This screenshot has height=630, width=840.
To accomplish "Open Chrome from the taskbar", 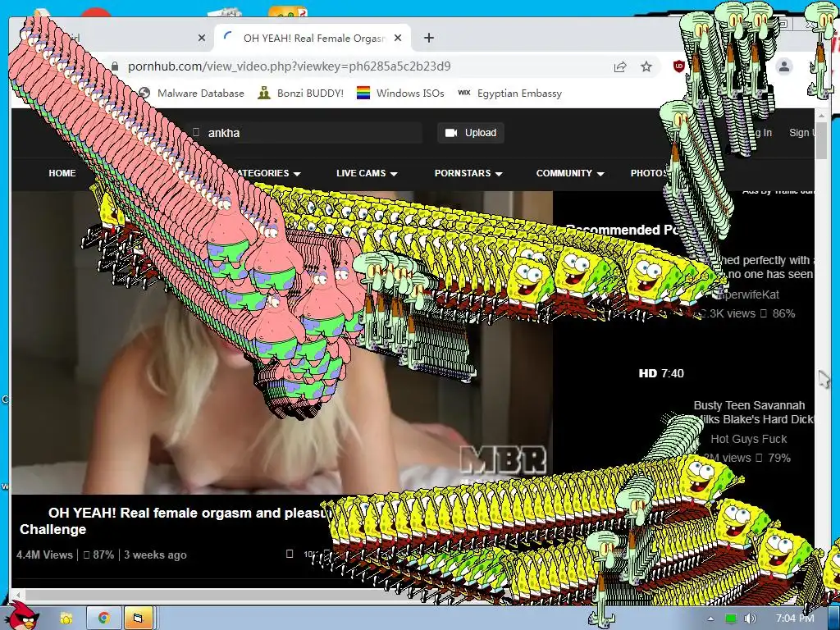I will click(103, 619).
